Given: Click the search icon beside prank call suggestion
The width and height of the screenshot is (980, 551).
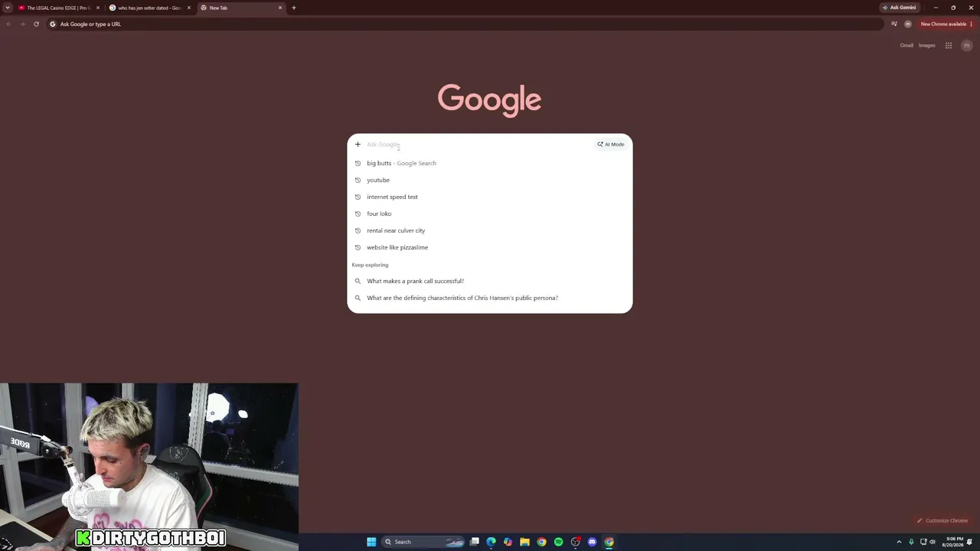Looking at the screenshot, I should tap(358, 281).
